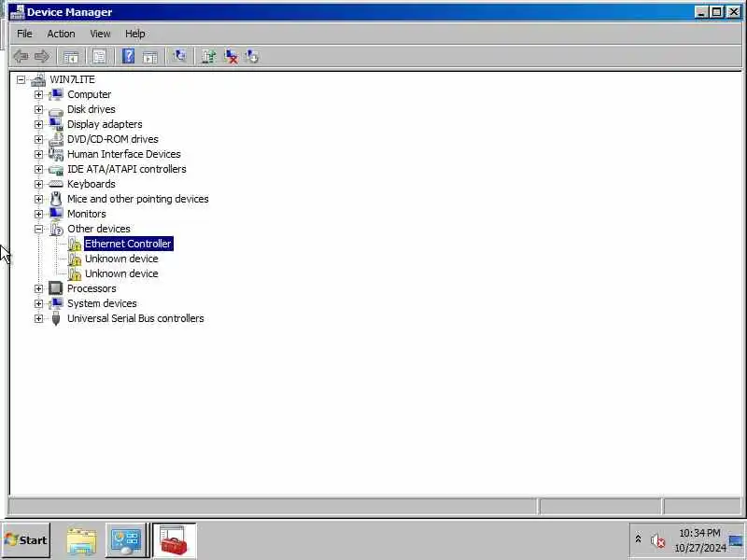Select the IDE ATA/ATAPI controllers label
The image size is (747, 560).
click(x=127, y=169)
